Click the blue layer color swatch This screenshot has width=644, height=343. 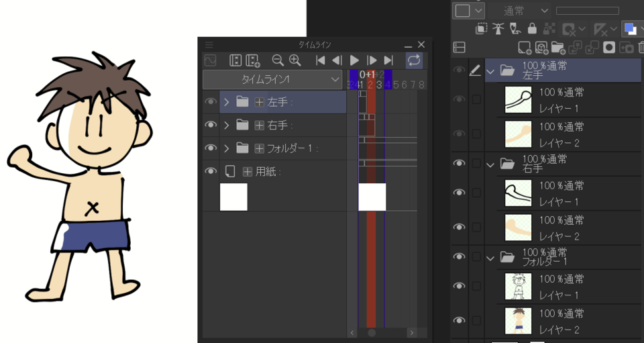click(x=630, y=29)
